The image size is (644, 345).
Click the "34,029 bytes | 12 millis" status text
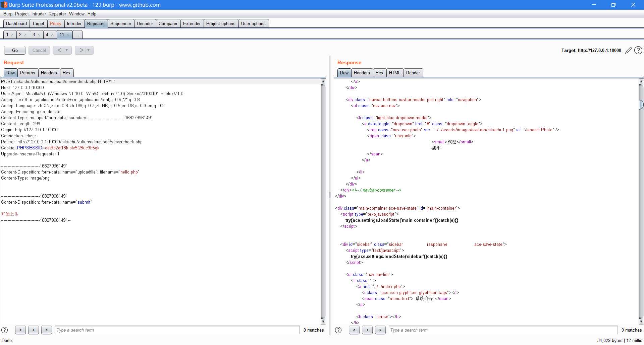click(620, 340)
